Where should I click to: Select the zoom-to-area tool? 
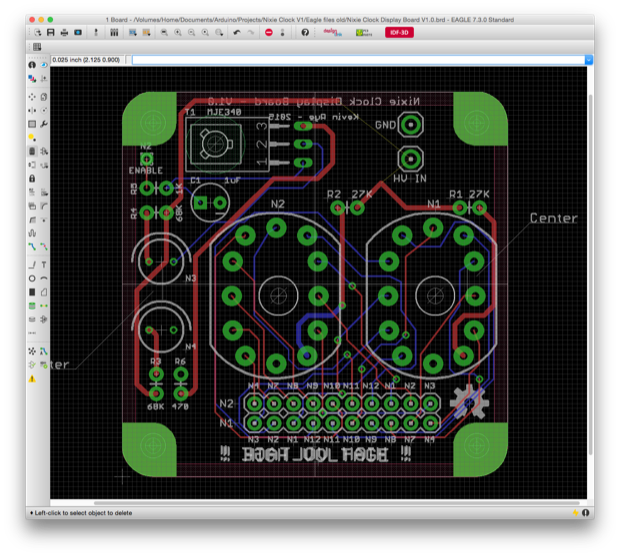tap(219, 32)
